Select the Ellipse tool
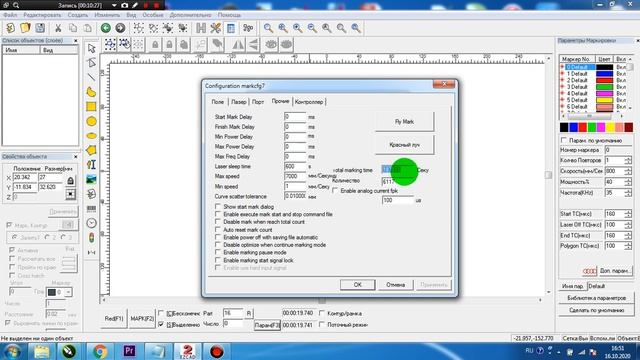 coord(91,136)
